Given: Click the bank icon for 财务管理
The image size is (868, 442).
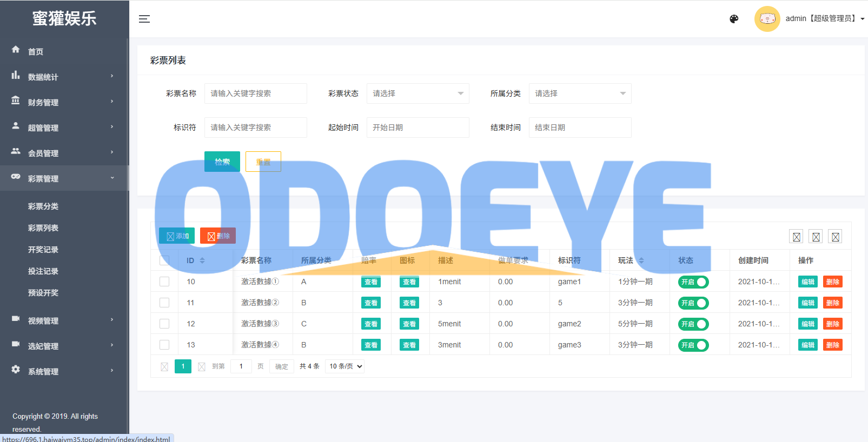Looking at the screenshot, I should (16, 101).
